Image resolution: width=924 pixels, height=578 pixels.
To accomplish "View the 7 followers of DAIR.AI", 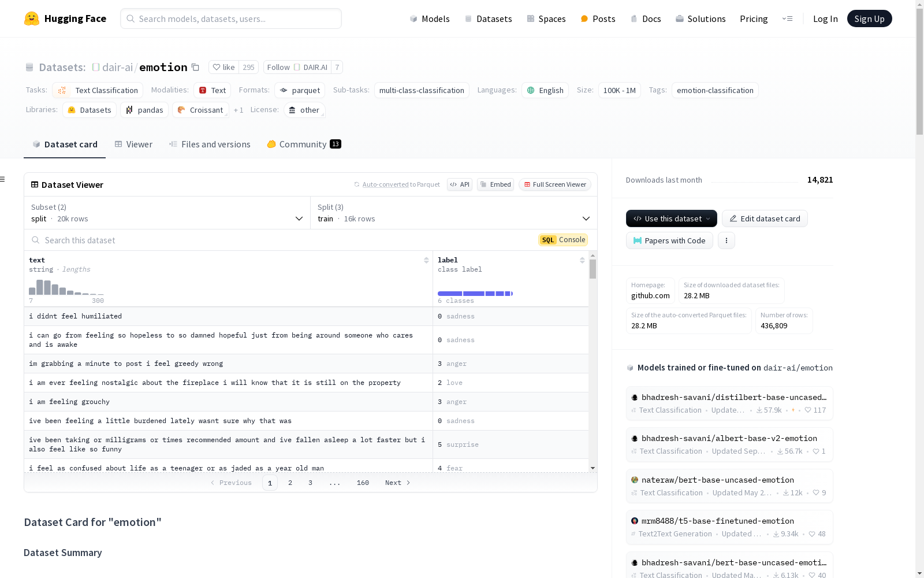I will point(337,68).
